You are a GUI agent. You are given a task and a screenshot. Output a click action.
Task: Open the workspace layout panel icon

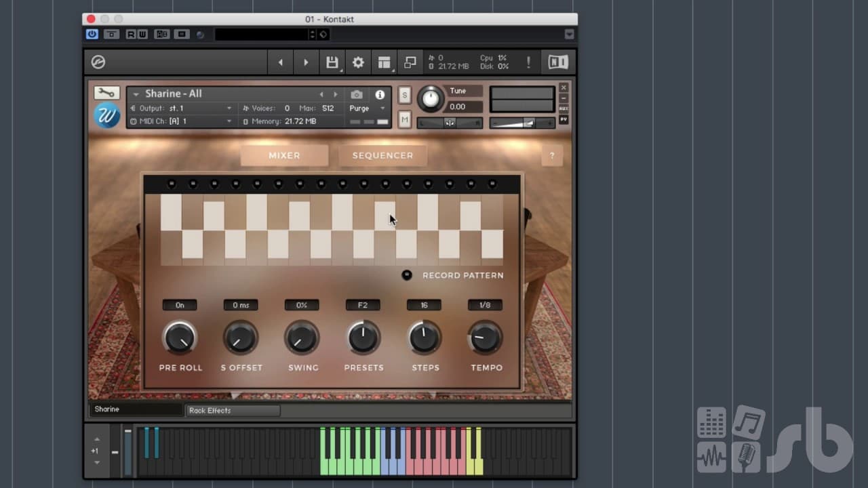(384, 62)
